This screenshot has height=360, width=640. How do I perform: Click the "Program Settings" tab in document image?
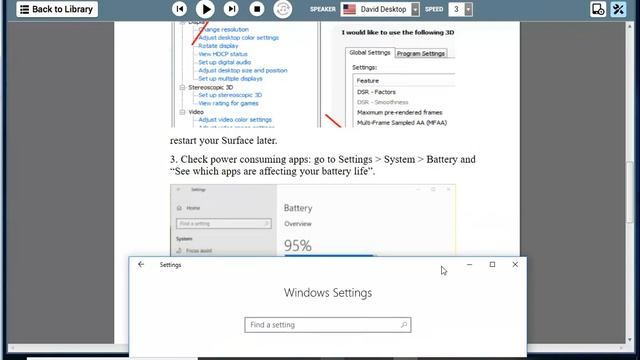(421, 53)
